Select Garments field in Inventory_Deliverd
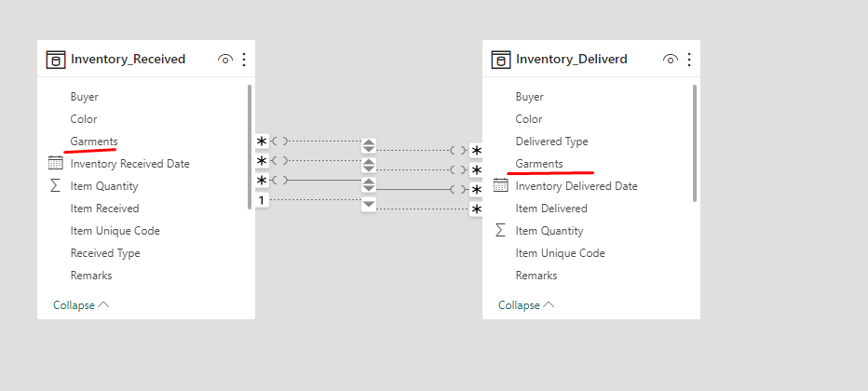868x391 pixels. (x=539, y=164)
